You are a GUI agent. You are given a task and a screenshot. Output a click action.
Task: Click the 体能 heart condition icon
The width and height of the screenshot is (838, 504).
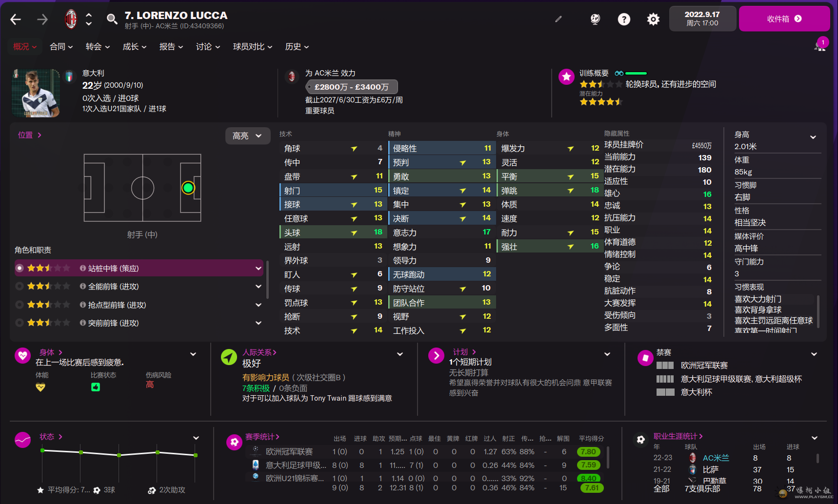tap(40, 387)
